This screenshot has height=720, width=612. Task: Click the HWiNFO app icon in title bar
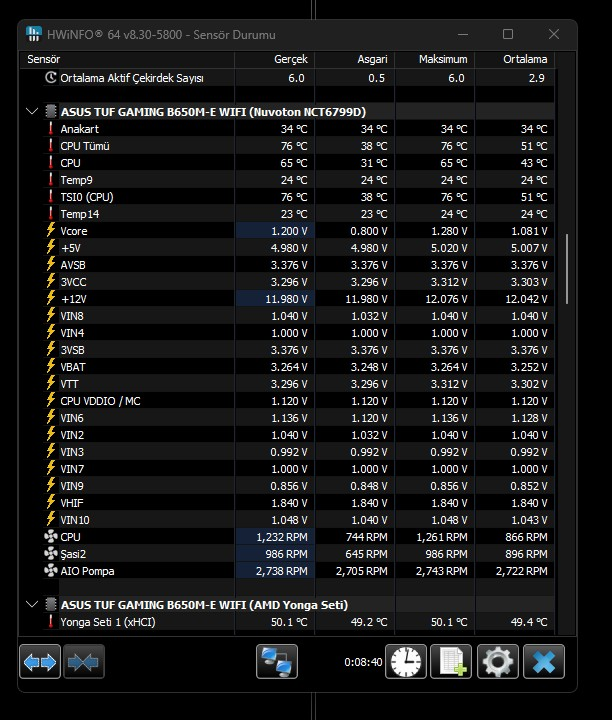click(34, 34)
